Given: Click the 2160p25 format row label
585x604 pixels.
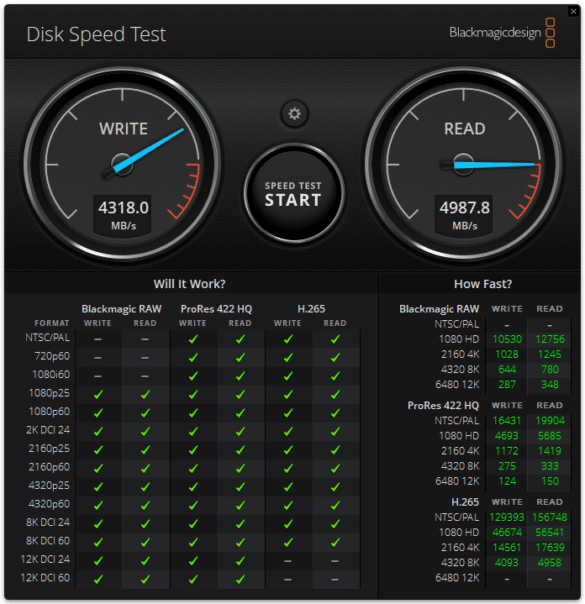Looking at the screenshot, I should coord(49,448).
